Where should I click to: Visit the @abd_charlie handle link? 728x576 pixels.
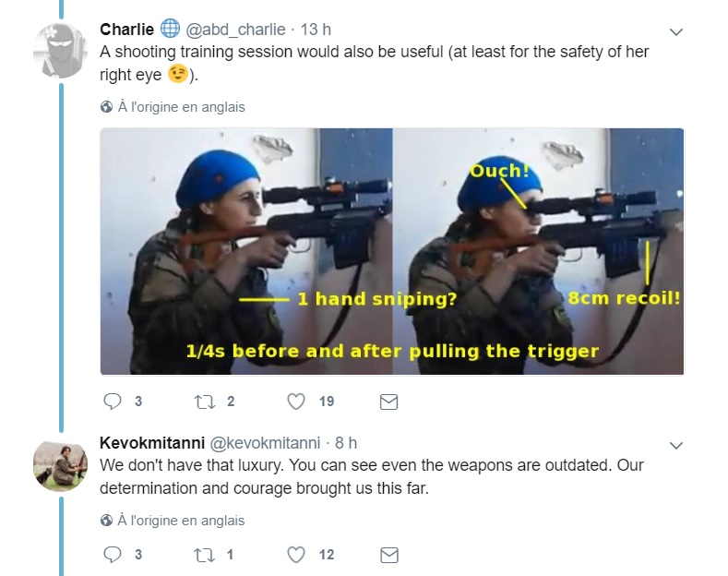click(235, 30)
